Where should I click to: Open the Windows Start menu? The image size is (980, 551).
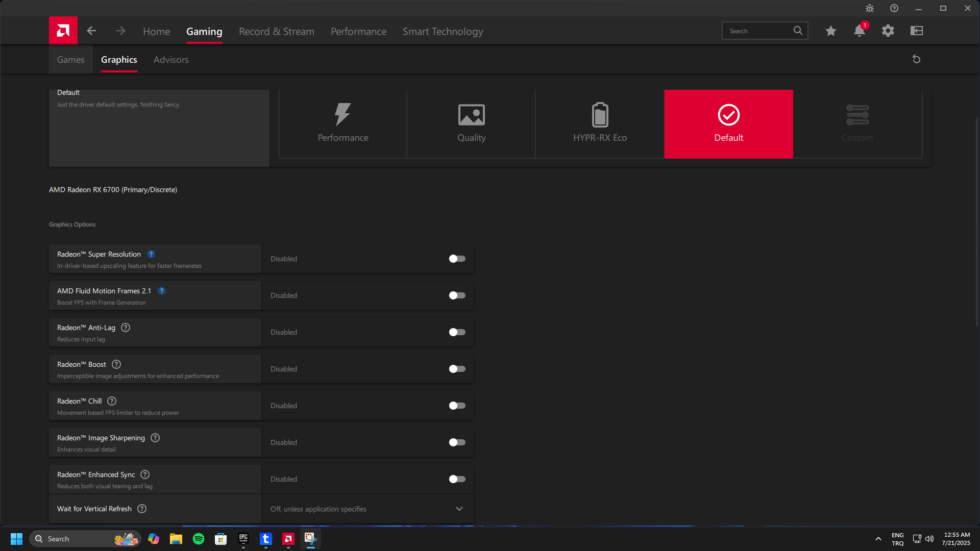point(16,539)
